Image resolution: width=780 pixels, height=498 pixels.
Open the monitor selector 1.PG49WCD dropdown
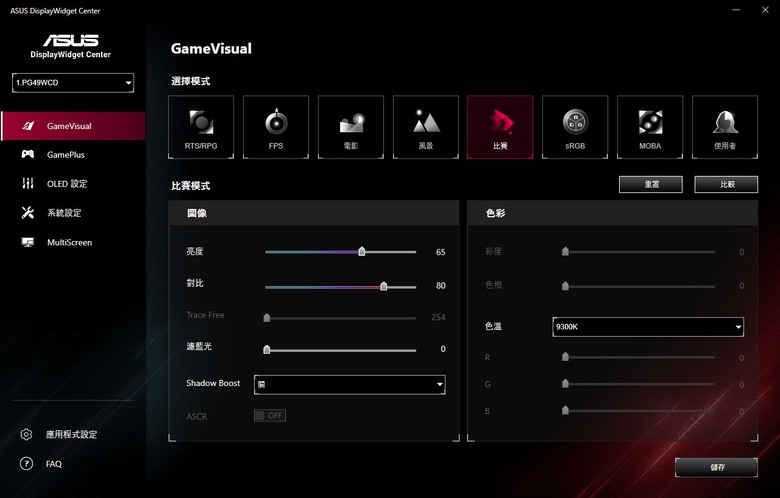coord(73,83)
